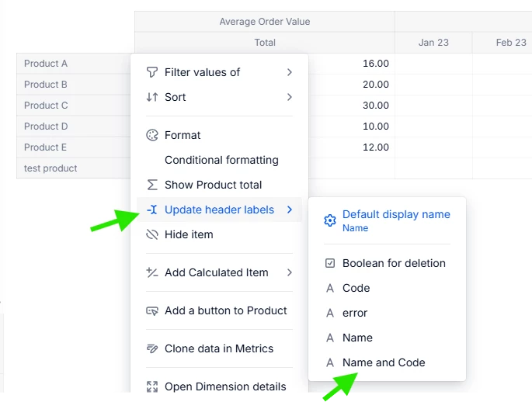Expand the Sort submenu chevron
Screen dimensions: 532x402
[290, 97]
